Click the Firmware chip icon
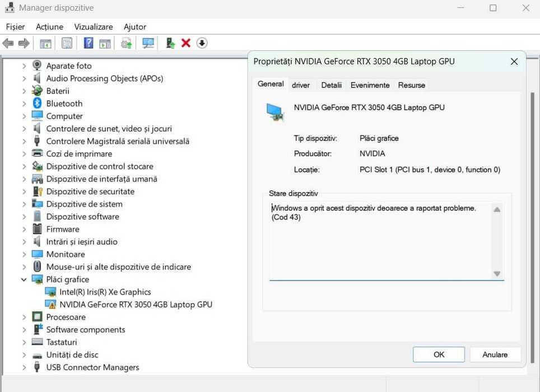The height and width of the screenshot is (392, 540). (x=37, y=229)
